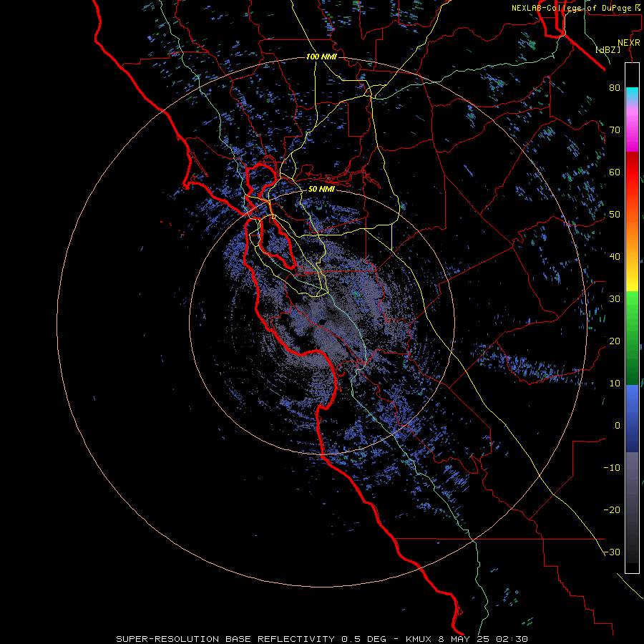The height and width of the screenshot is (644, 644).
Task: Click the "50 NMI" range ring label
Action: (x=321, y=190)
